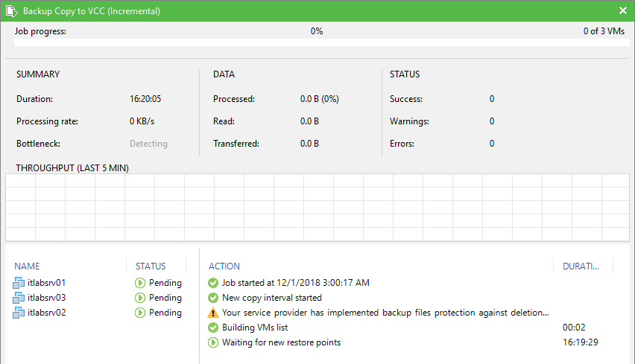Viewport: 635px width, 364px height.
Task: Click the ACTION column header
Action: [224, 266]
